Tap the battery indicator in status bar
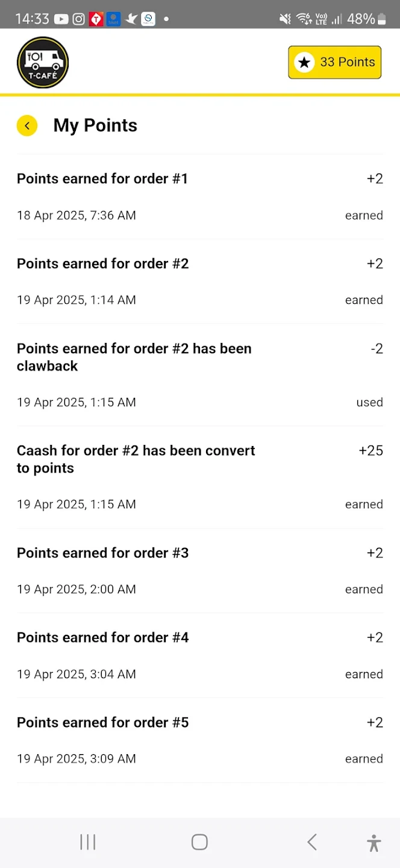This screenshot has height=868, width=400. click(x=381, y=19)
